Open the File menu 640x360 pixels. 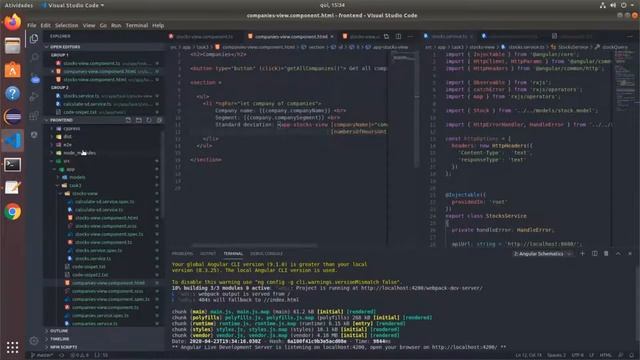click(31, 25)
